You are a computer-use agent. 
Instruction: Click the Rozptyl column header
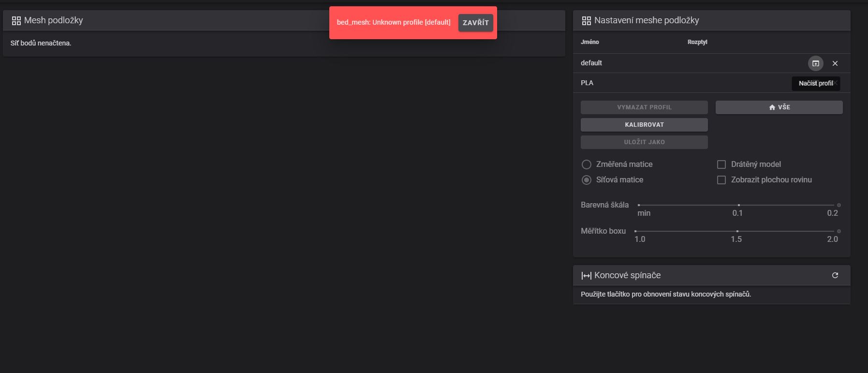pos(697,42)
